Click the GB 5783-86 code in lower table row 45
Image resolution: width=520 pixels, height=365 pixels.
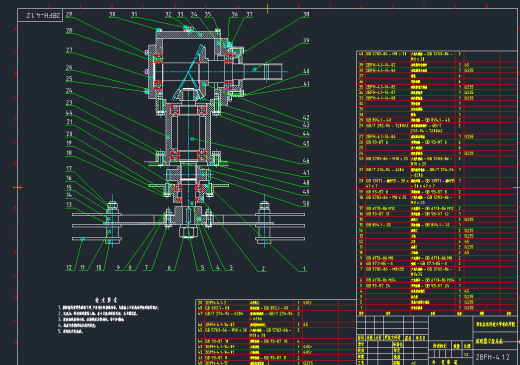pyautogui.click(x=226, y=330)
